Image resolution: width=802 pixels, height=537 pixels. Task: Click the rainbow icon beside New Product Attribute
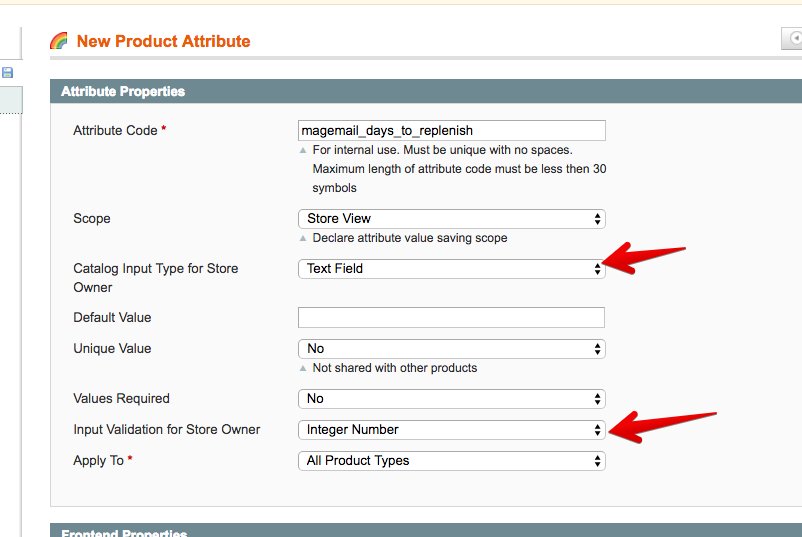point(59,41)
